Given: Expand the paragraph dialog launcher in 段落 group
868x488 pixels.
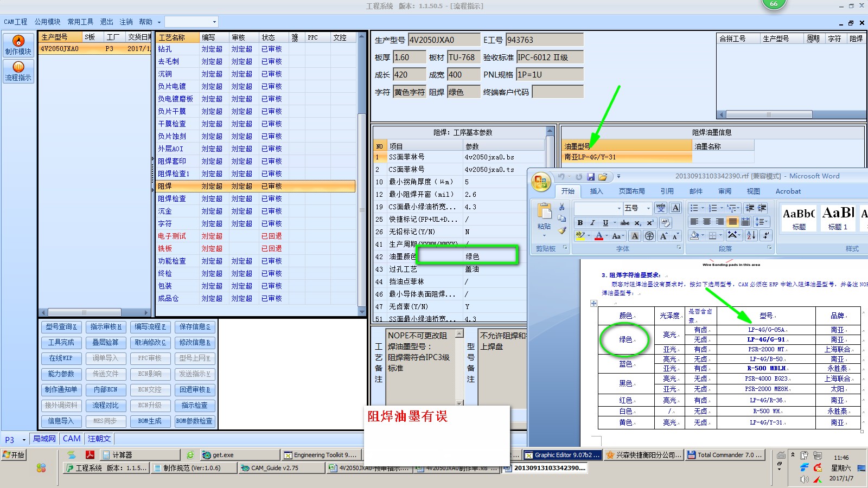Looking at the screenshot, I should (x=770, y=247).
